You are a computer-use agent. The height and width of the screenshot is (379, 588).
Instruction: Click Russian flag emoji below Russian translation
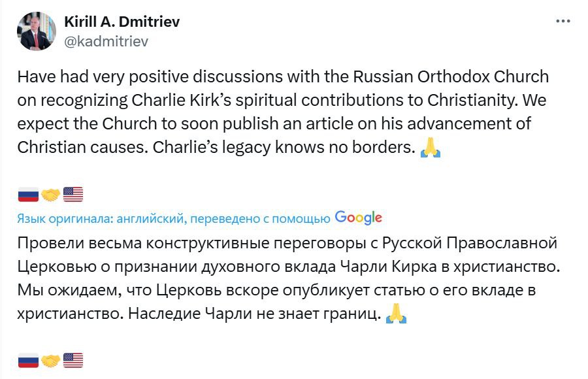[28, 361]
